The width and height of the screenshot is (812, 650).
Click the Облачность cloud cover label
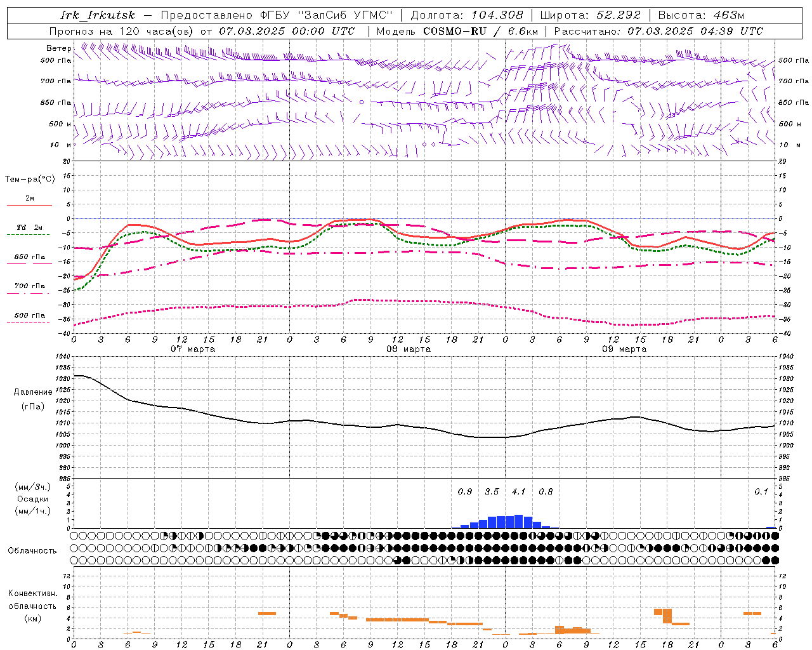(32, 551)
